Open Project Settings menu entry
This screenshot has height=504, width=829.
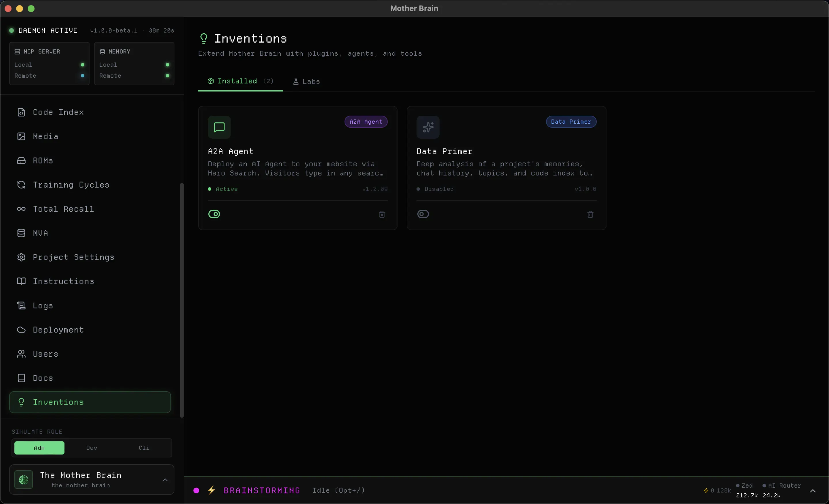tap(90, 257)
